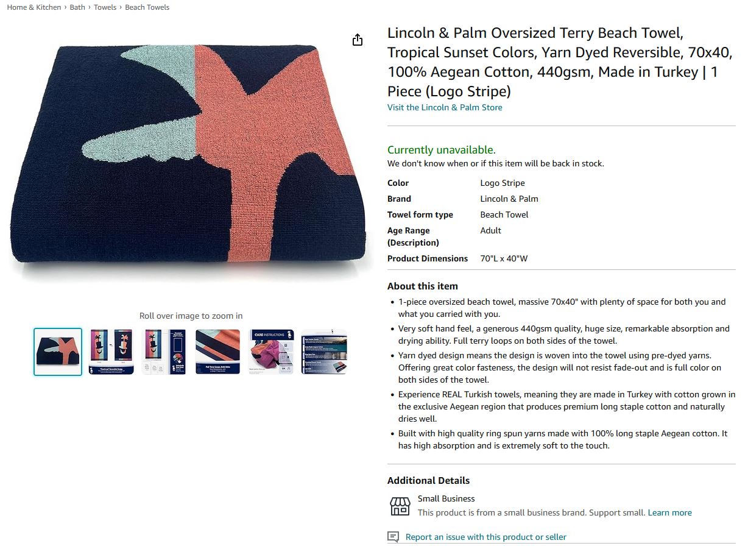Select the folded towel thumbnail

58,352
